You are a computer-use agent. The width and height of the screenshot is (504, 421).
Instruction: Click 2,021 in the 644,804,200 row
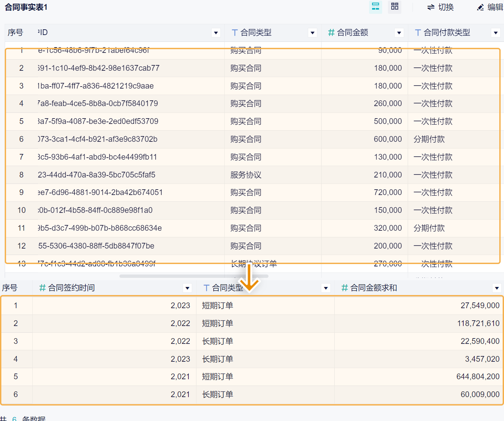[180, 377]
